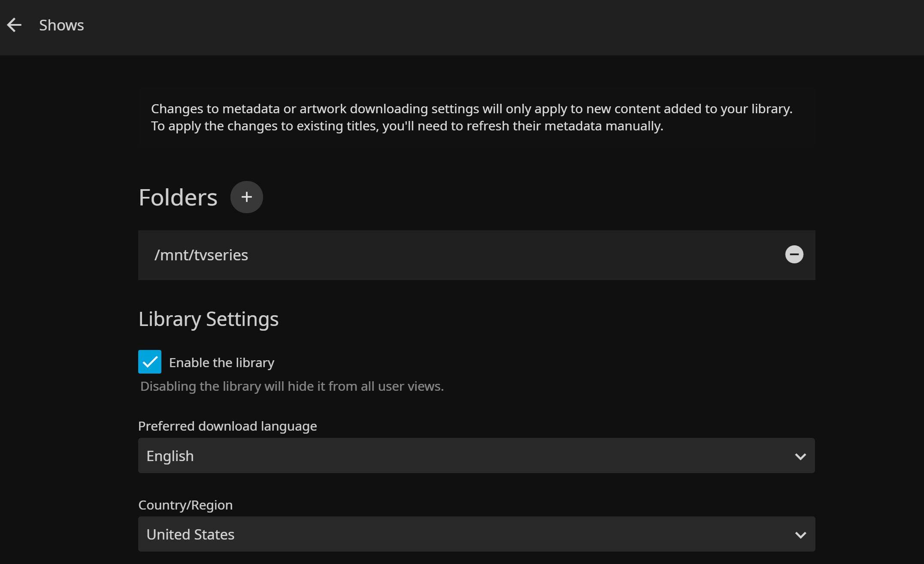Image resolution: width=924 pixels, height=564 pixels.
Task: Click the selected value 'English'
Action: tap(170, 456)
